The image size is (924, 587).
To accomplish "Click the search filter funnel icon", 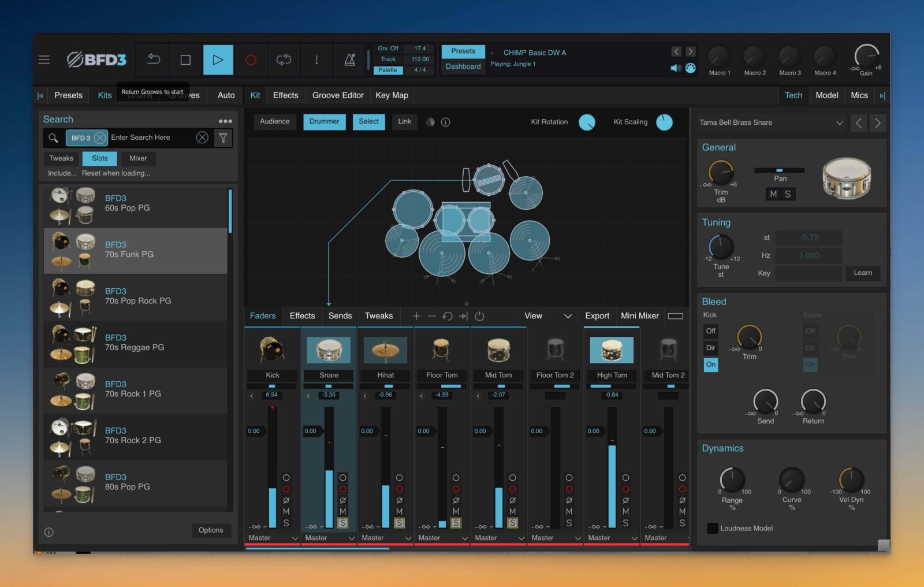I will [223, 138].
